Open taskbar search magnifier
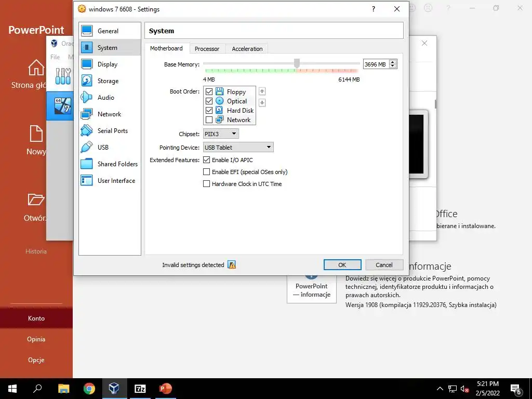Image resolution: width=532 pixels, height=399 pixels. pos(37,389)
